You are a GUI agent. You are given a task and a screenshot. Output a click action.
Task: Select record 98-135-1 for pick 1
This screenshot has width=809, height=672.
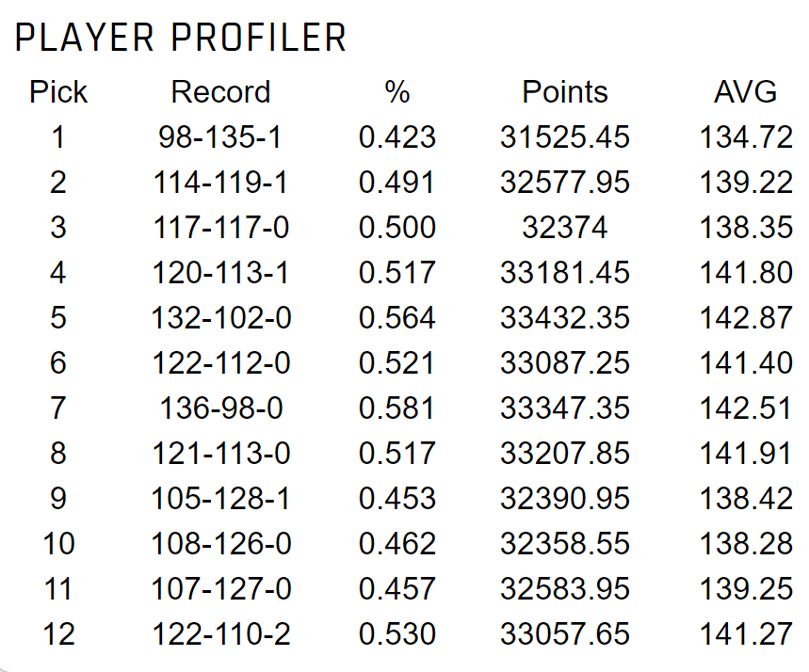[x=220, y=137]
